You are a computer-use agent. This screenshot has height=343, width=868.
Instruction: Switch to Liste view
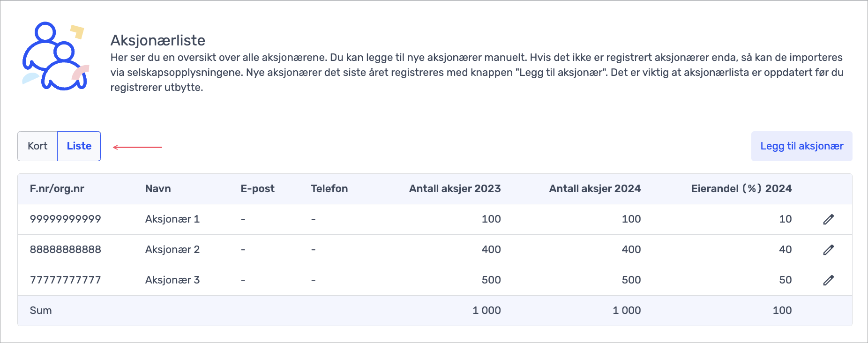79,146
